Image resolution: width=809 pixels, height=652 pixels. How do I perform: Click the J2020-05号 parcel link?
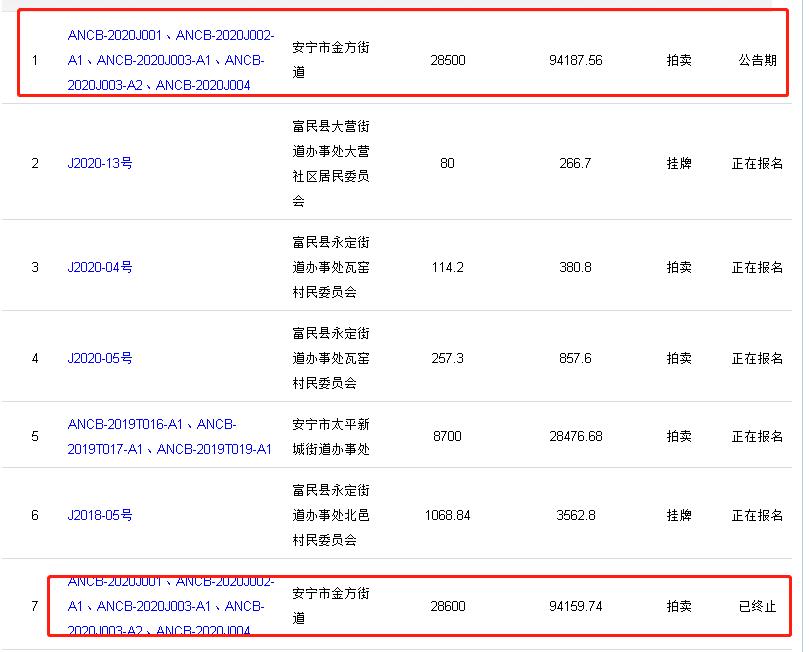pyautogui.click(x=100, y=358)
